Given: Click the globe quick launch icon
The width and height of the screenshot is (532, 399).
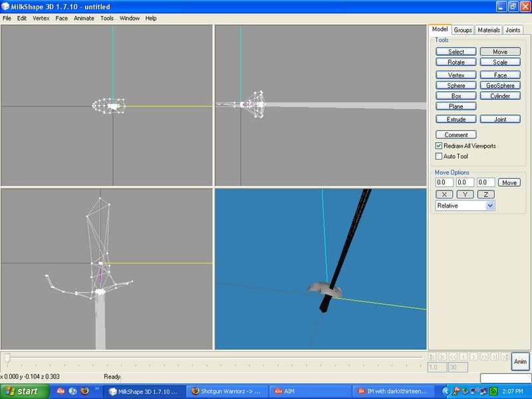Looking at the screenshot, I should click(x=72, y=391).
